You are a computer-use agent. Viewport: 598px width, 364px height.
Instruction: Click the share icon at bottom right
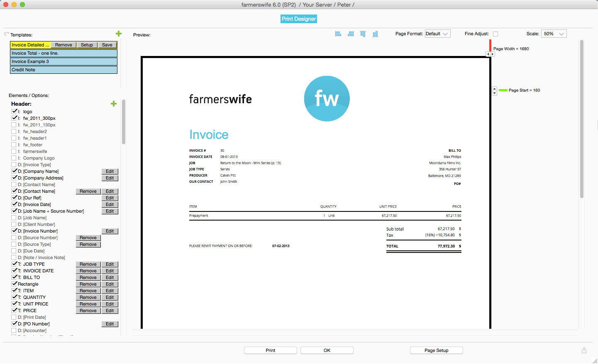point(584,350)
